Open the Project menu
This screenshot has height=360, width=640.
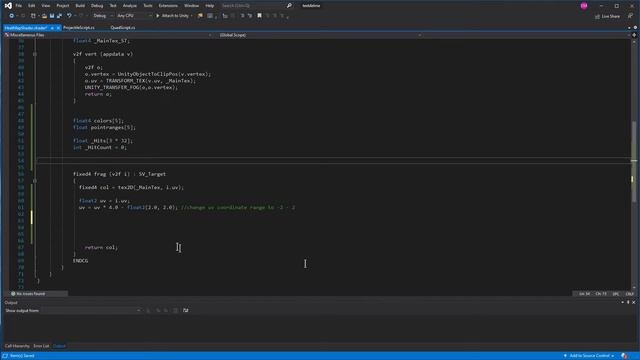pyautogui.click(x=62, y=6)
